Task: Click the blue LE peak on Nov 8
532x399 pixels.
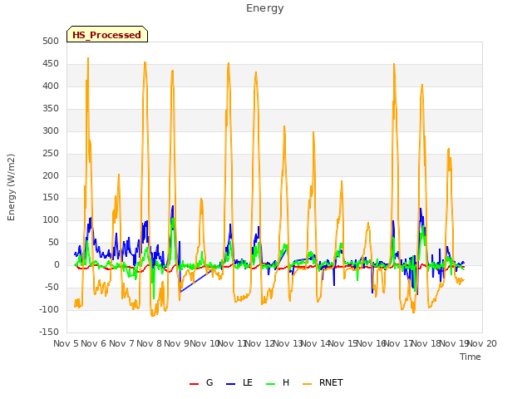Action: tap(173, 206)
